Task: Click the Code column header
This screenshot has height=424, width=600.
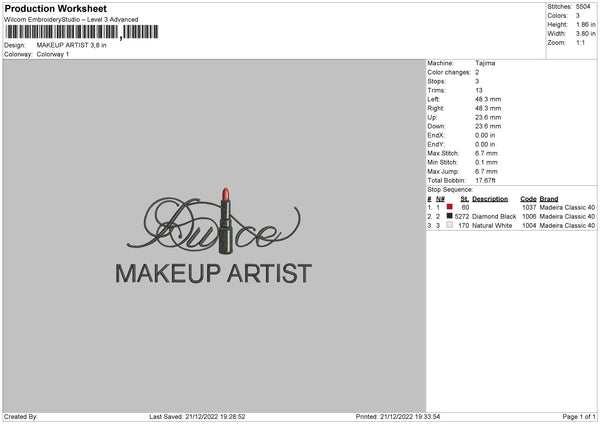Action: click(x=528, y=199)
